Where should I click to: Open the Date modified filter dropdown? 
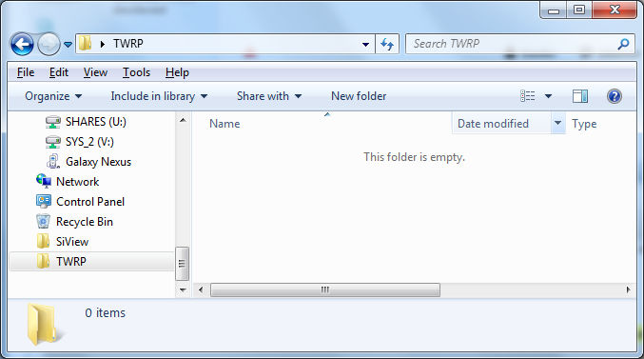(x=557, y=123)
